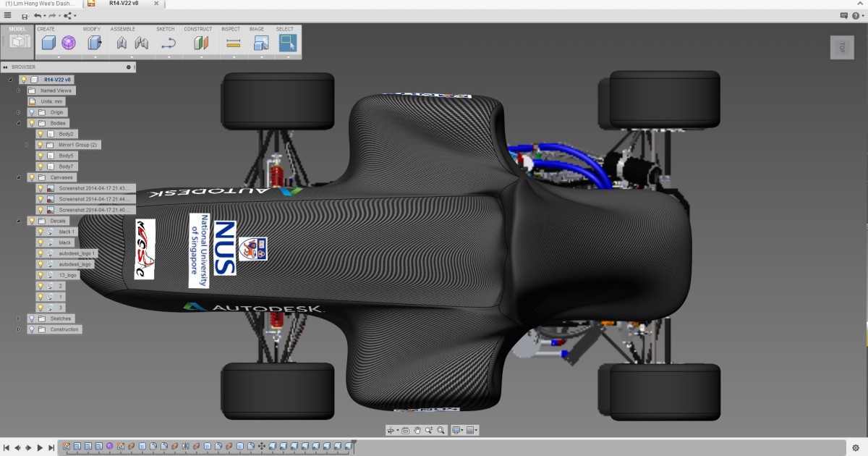Activate the Orbit tool at screen bottom

[x=391, y=430]
